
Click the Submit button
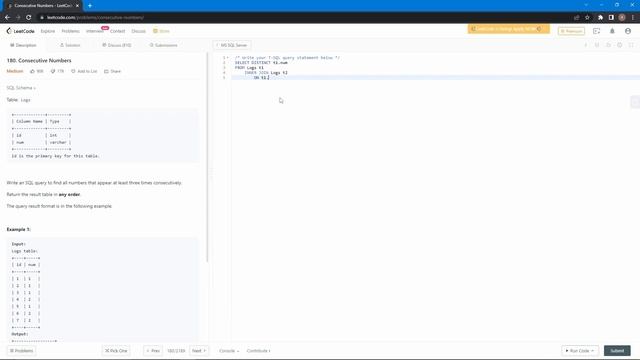pyautogui.click(x=617, y=351)
